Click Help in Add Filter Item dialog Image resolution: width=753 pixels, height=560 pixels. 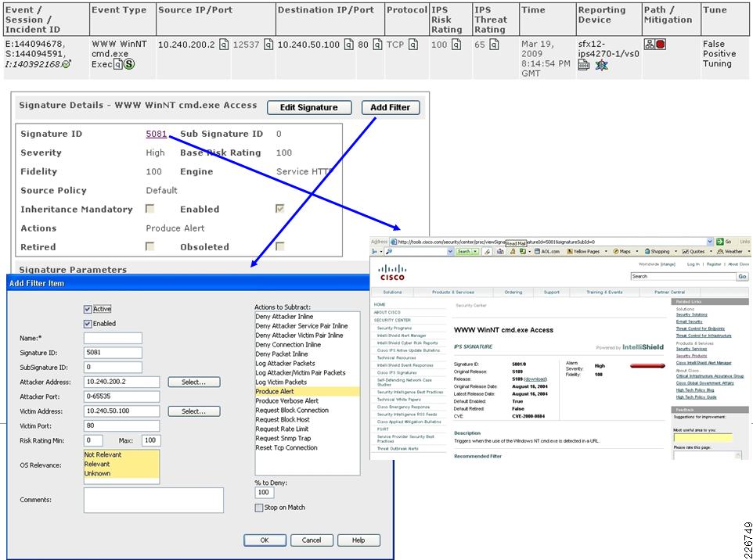coord(358,540)
